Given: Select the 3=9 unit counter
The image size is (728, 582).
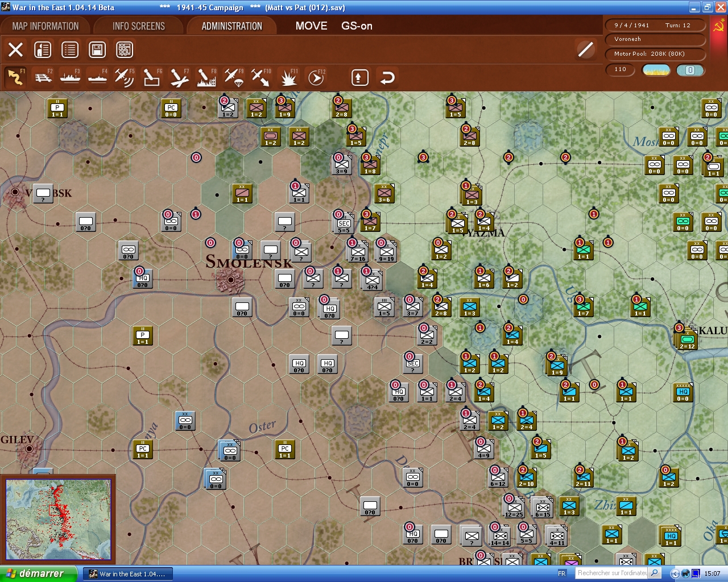Looking at the screenshot, I should [x=341, y=165].
